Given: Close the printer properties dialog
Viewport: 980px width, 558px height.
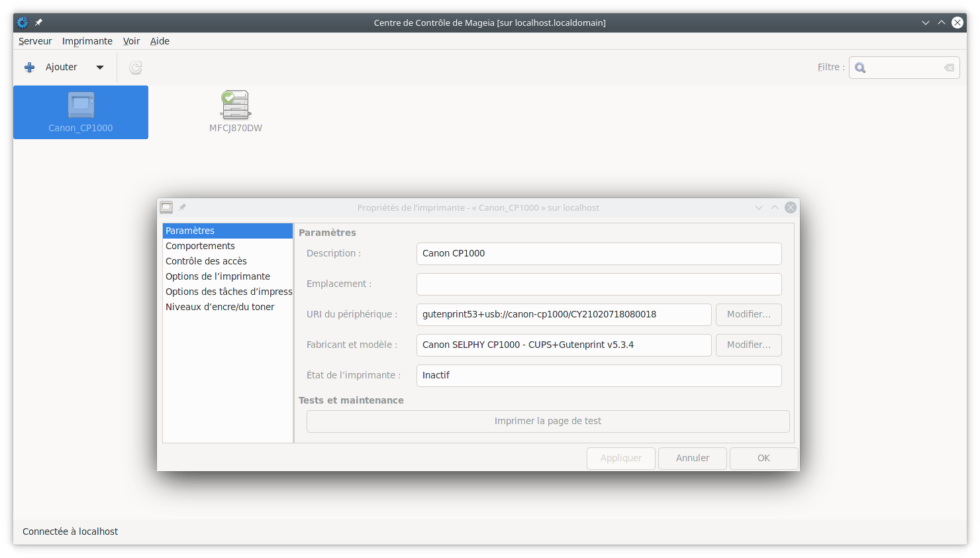Looking at the screenshot, I should coord(791,207).
